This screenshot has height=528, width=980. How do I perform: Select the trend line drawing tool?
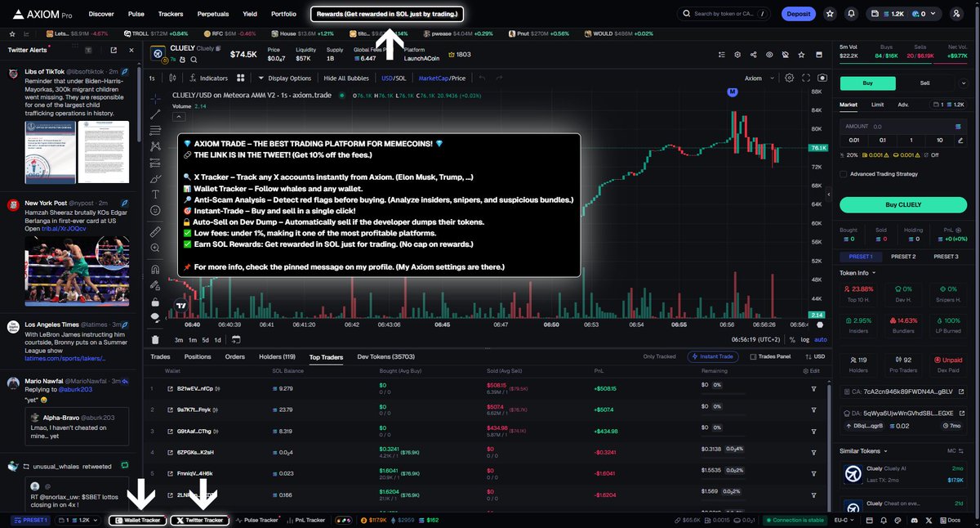pos(155,116)
